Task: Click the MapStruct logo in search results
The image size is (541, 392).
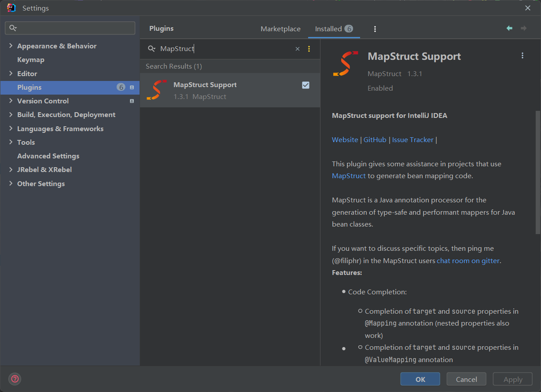Action: [x=157, y=90]
